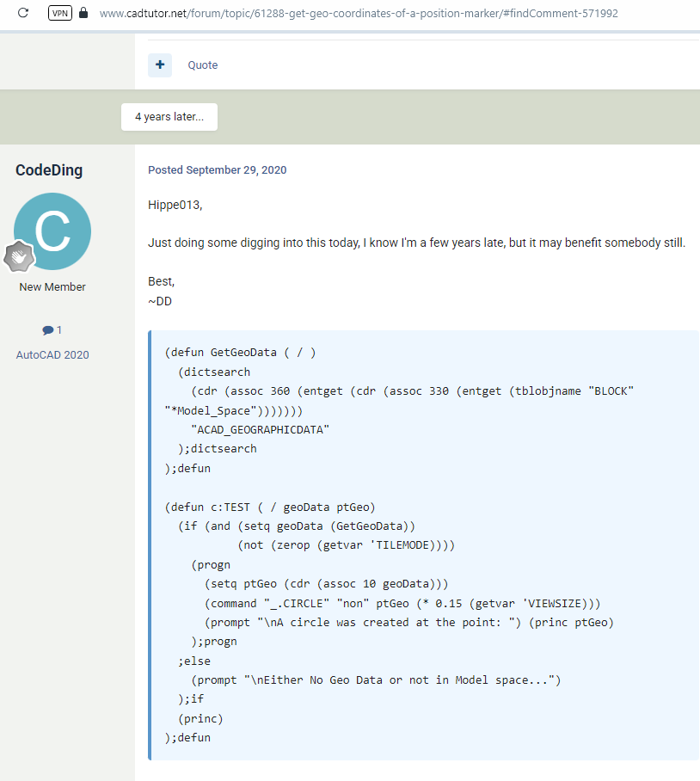Open site security padlock info

pyautogui.click(x=83, y=12)
